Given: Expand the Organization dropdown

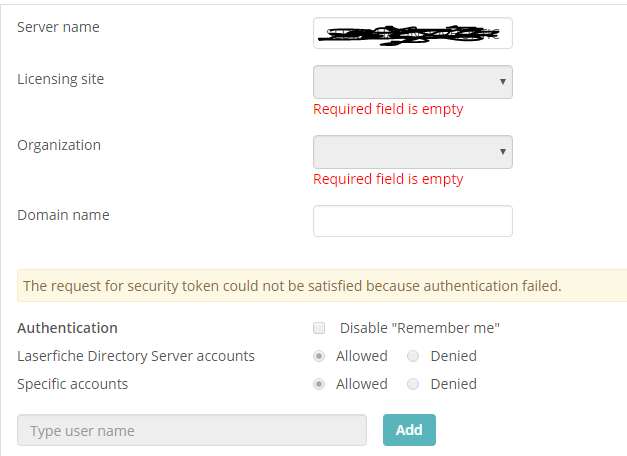Looking at the screenshot, I should pyautogui.click(x=412, y=152).
